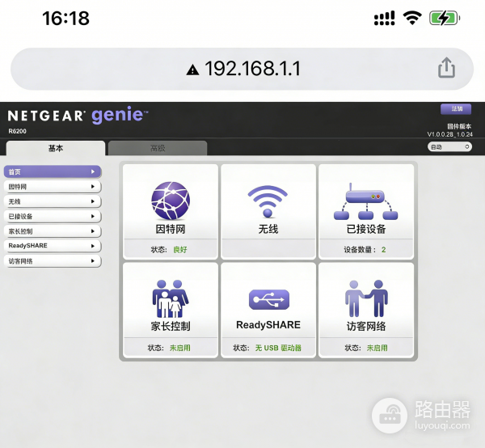Click the 良好 internet status text
The height and width of the screenshot is (448, 485).
pyautogui.click(x=180, y=250)
